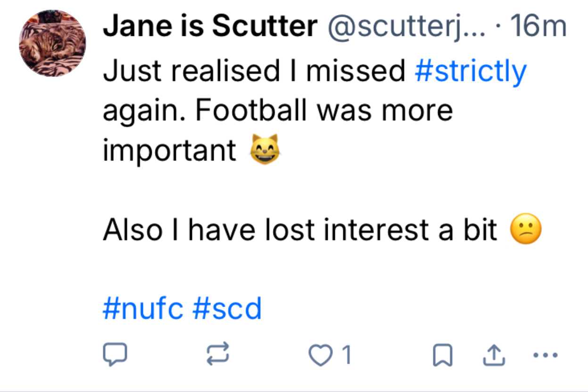Follow the #strictly hashtag link
The height and width of the screenshot is (392, 588).
pos(470,71)
